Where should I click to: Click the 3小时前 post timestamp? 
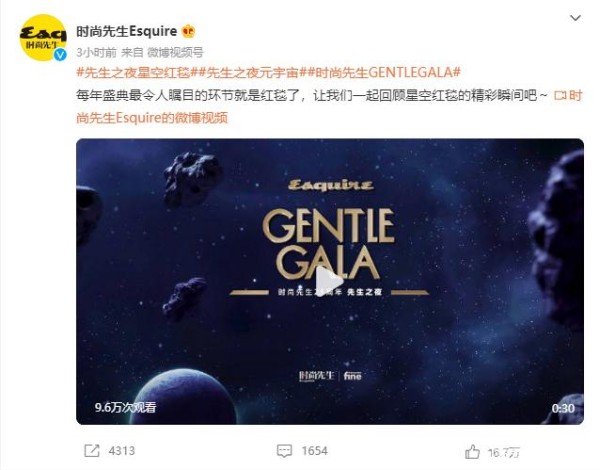click(96, 52)
